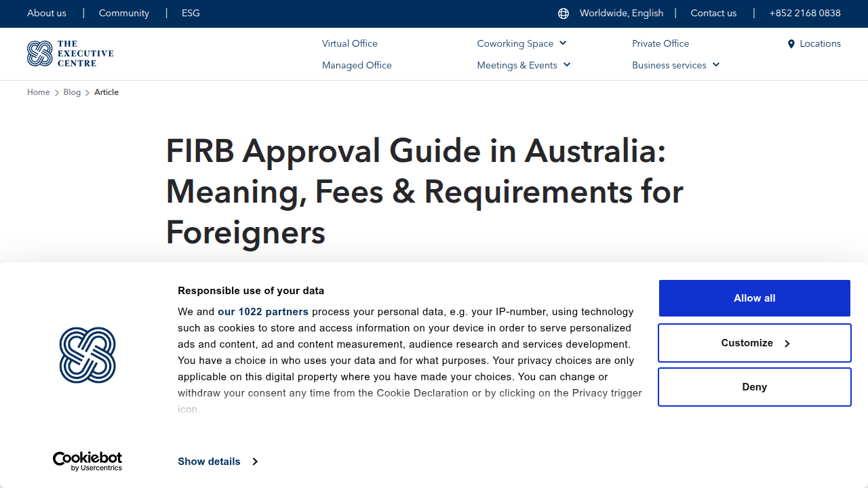Viewport: 868px width, 488px height.
Task: Click the Deny cookies button
Action: pos(755,387)
